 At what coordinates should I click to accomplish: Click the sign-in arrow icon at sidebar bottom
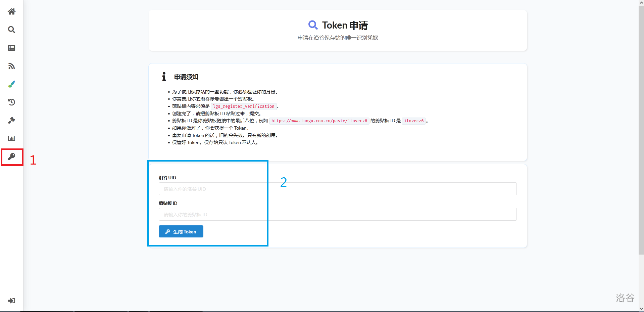pos(11,301)
